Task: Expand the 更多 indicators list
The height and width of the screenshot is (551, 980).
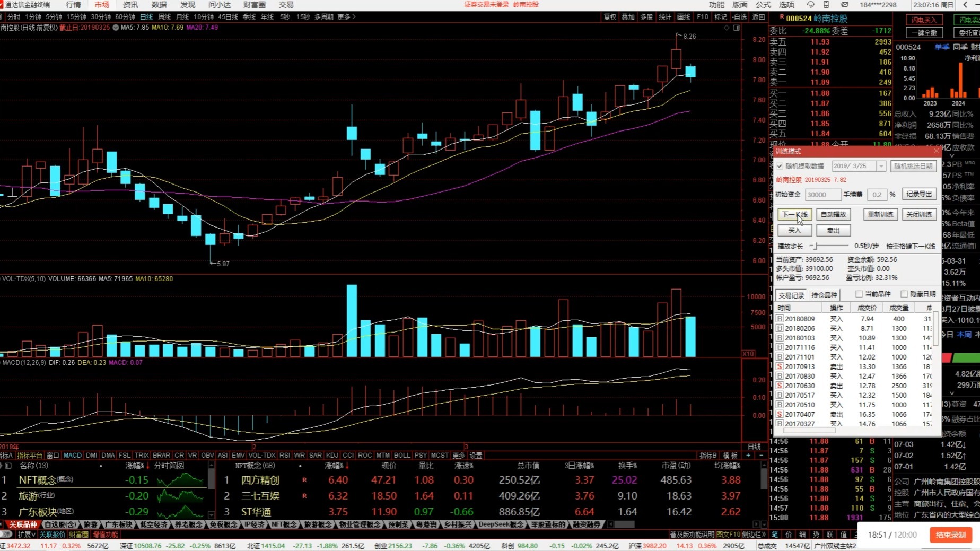Action: click(x=459, y=456)
